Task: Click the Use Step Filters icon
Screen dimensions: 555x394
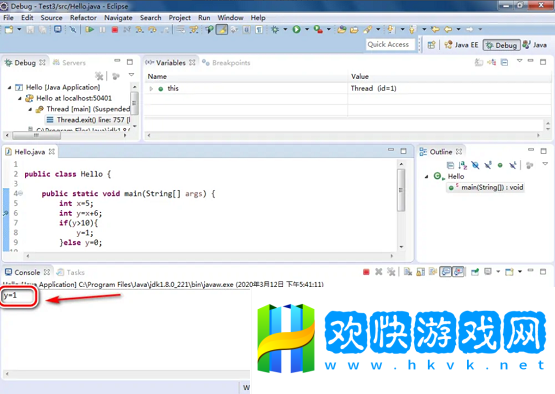Action: tap(194, 29)
